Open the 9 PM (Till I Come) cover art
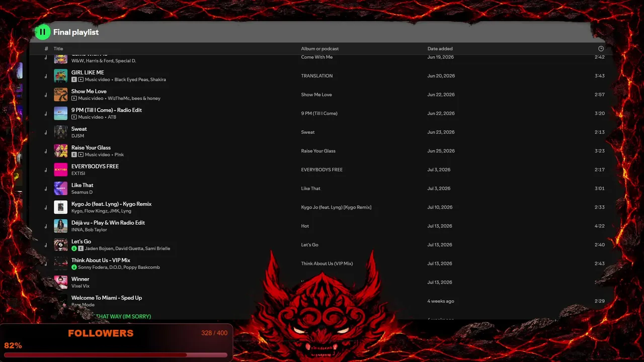This screenshot has height=362, width=644. point(60,113)
